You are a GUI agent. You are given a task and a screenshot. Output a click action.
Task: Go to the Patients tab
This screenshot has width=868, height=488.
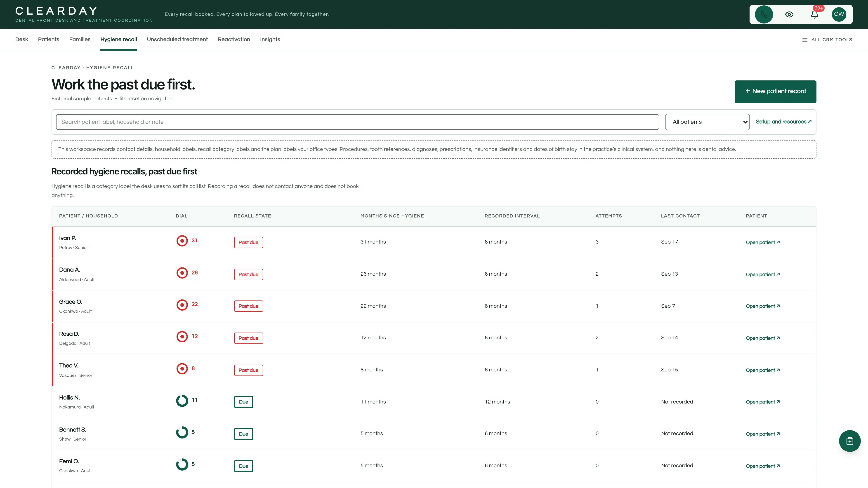pyautogui.click(x=49, y=39)
